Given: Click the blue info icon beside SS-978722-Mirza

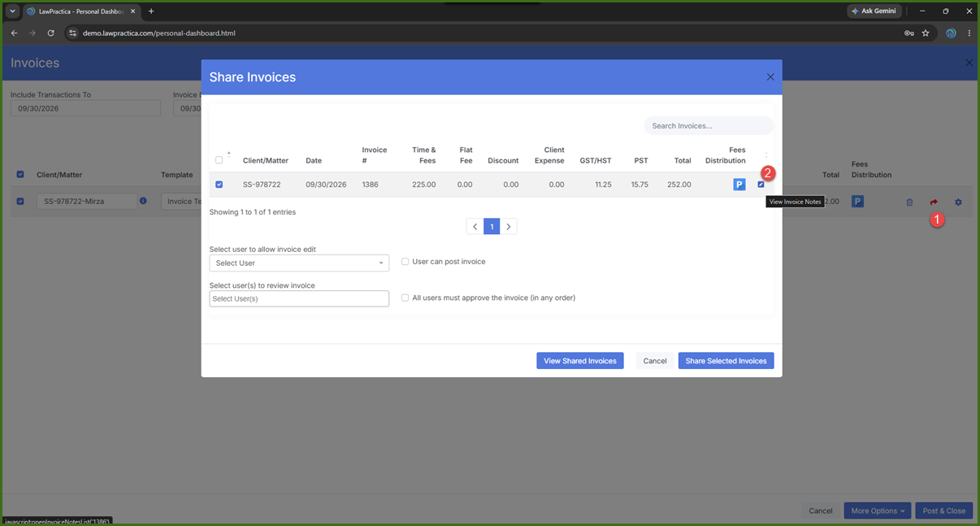Looking at the screenshot, I should coord(143,201).
